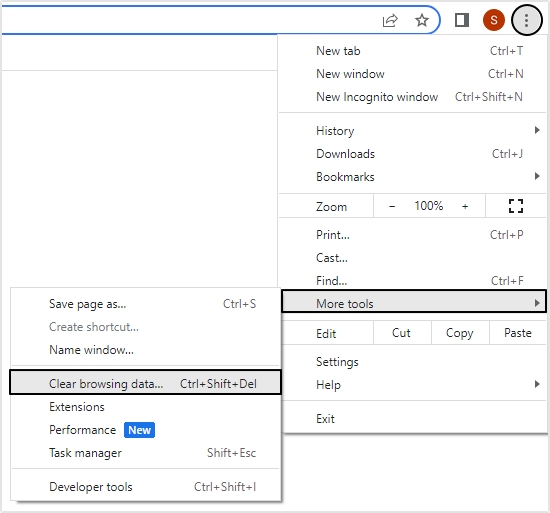Open Developer tools from submenu
Screen dimensions: 550x513
[146, 487]
